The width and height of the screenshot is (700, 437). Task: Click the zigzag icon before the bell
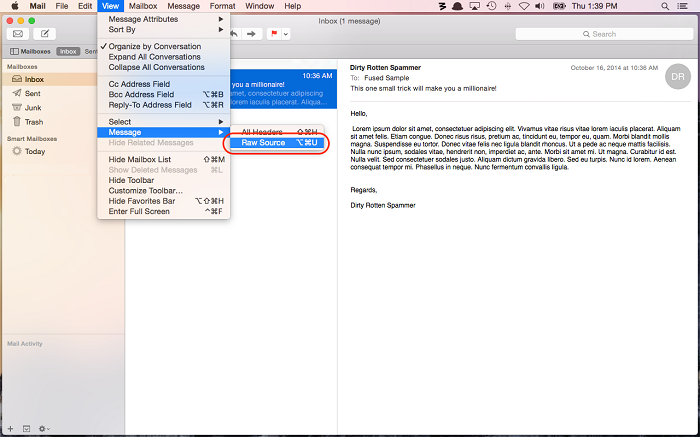(x=442, y=6)
